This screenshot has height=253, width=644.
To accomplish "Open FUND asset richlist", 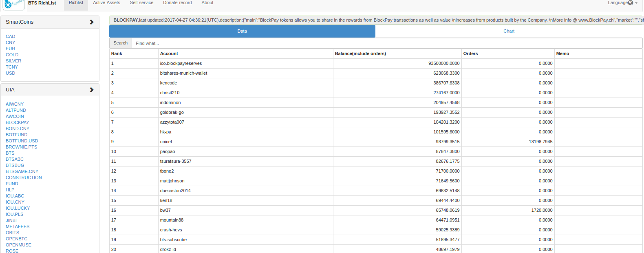I will click(12, 184).
